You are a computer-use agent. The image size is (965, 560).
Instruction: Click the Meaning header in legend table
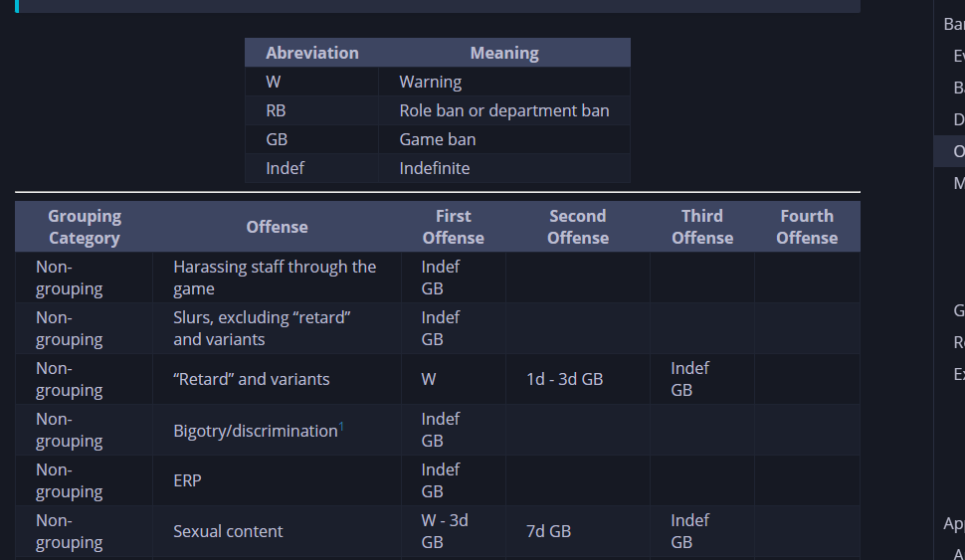pyautogui.click(x=504, y=53)
